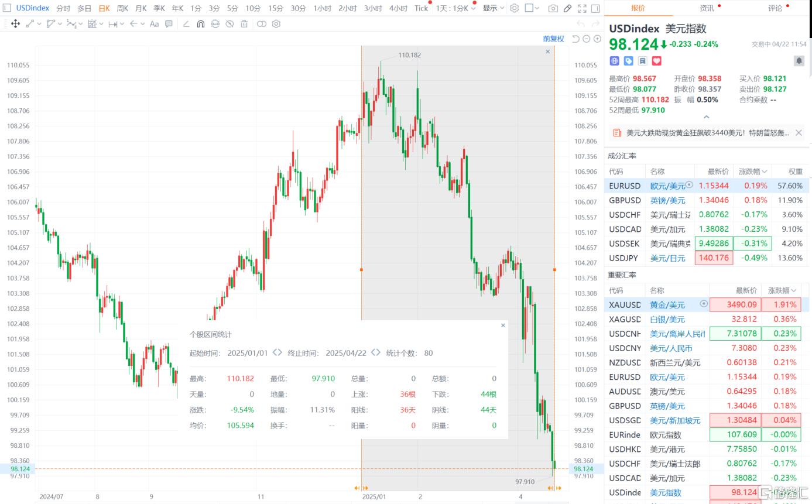Toggle right side panel visibility icon
This screenshot has width=812, height=504.
click(595, 8)
